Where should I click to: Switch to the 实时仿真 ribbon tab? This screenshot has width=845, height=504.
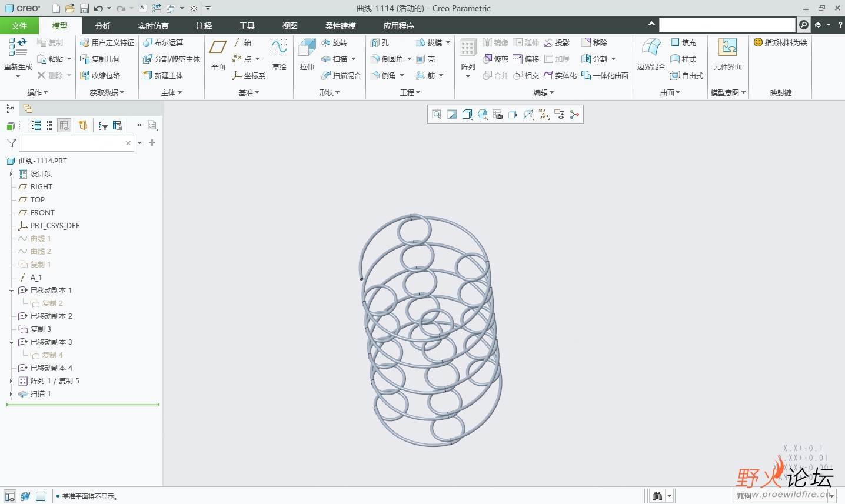click(154, 26)
